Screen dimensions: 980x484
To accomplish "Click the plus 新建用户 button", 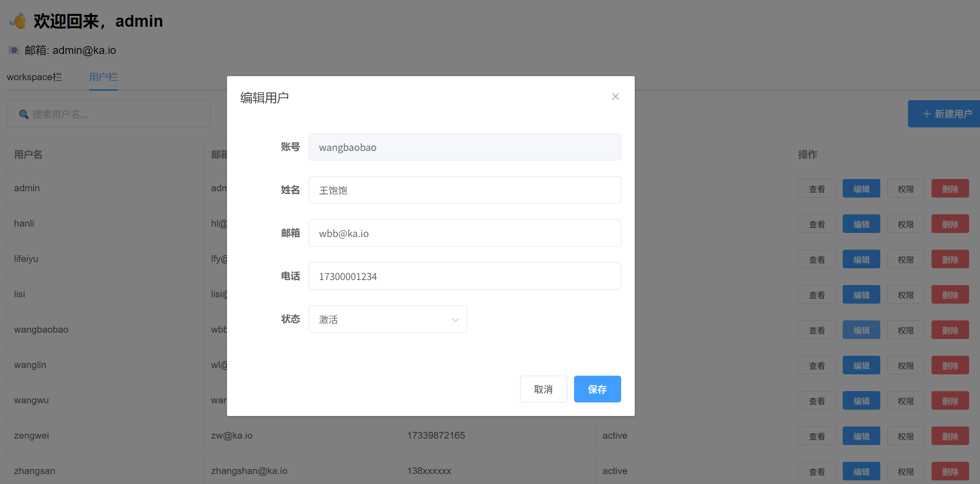I will tap(946, 114).
